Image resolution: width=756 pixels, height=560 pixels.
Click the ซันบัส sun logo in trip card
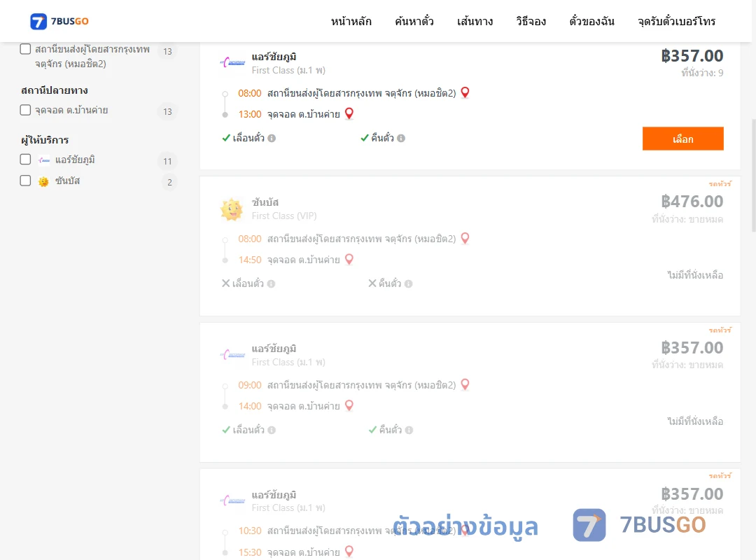232,209
